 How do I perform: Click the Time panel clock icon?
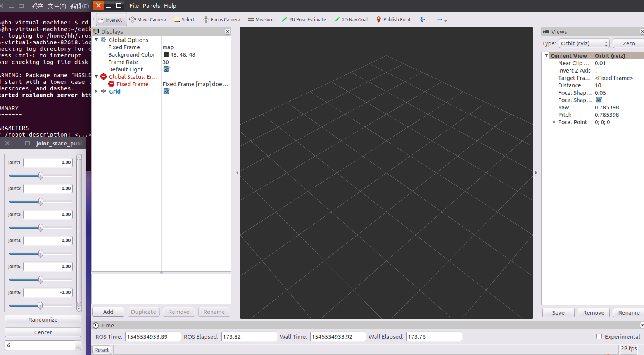click(96, 326)
